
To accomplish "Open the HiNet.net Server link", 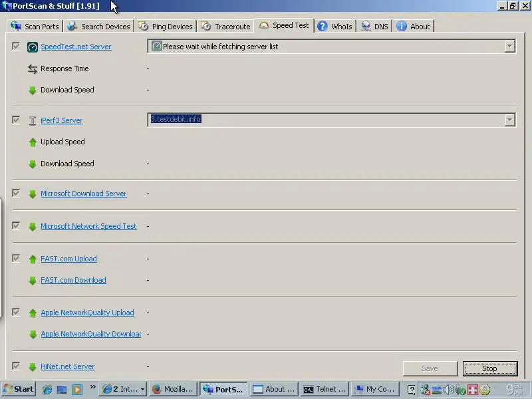I will coord(68,366).
